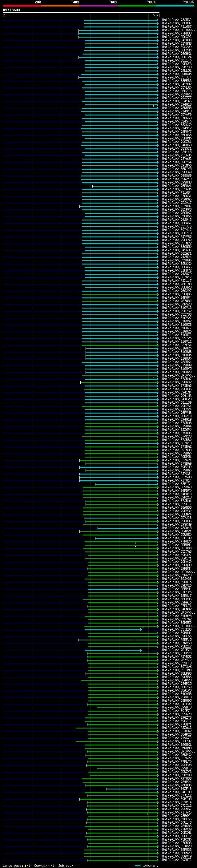Click the 537 query end position label

click(x=155, y=15)
